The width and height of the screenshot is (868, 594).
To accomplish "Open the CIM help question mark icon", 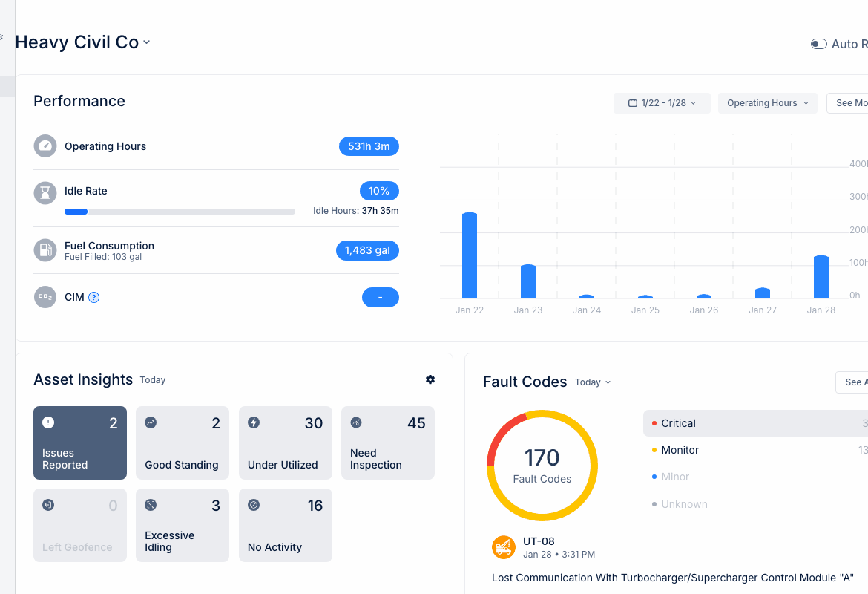I will (x=93, y=297).
